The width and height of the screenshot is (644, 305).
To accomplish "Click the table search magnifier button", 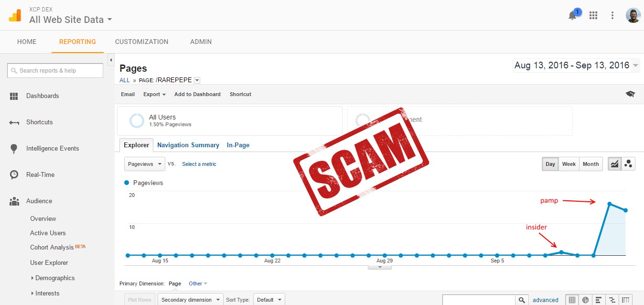I will pos(522,300).
